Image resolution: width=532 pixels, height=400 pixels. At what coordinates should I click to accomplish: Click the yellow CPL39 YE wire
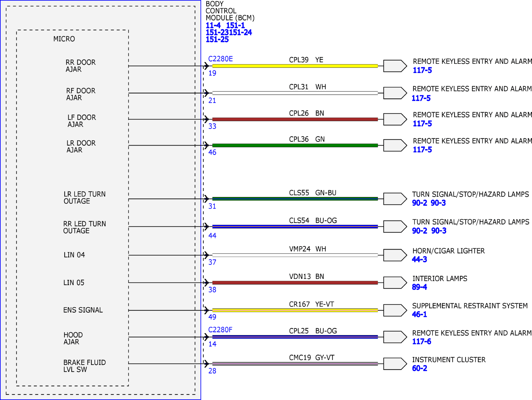295,66
